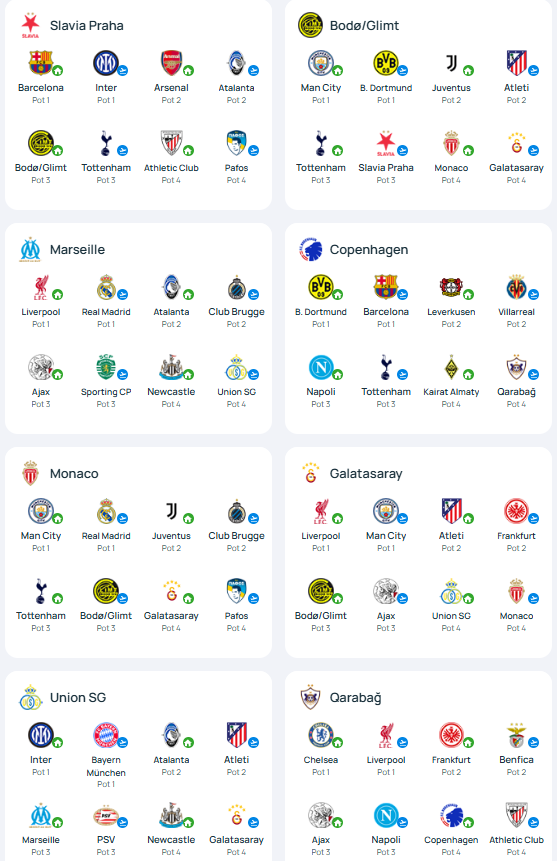
Task: Click blue away badge beside Inter in Slavia Praha
Action: (x=123, y=70)
